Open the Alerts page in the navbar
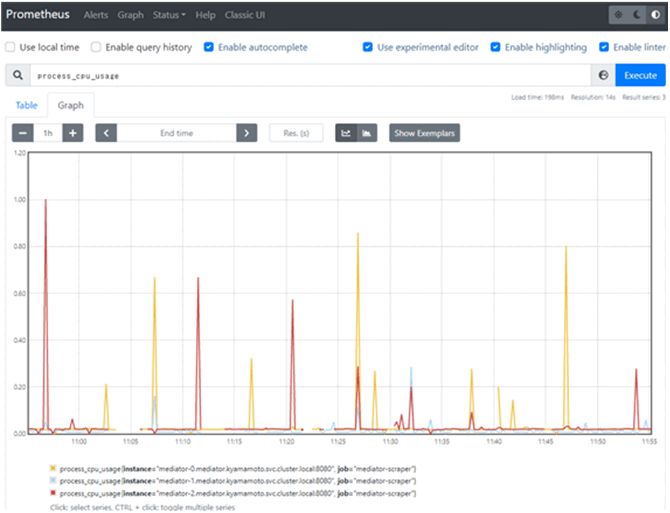The image size is (670, 513). tap(96, 16)
